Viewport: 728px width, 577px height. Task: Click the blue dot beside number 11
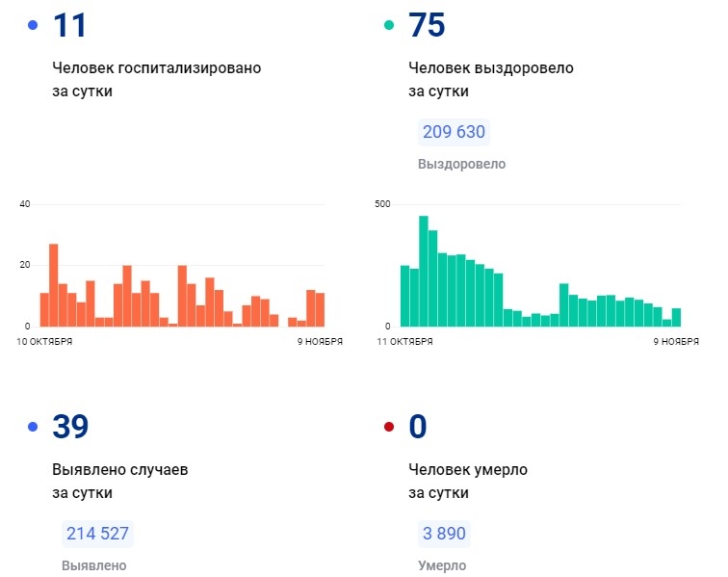[x=34, y=26]
